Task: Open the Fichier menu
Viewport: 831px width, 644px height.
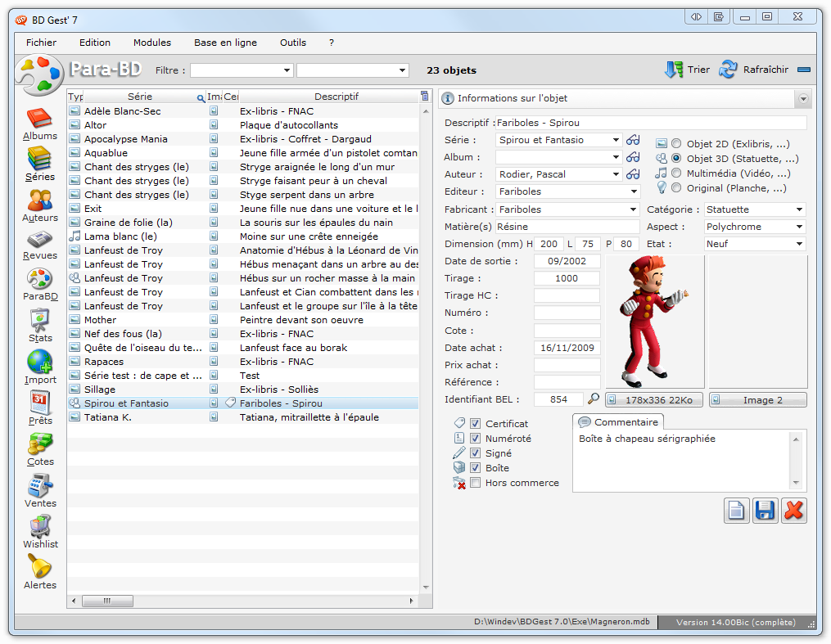Action: 41,43
